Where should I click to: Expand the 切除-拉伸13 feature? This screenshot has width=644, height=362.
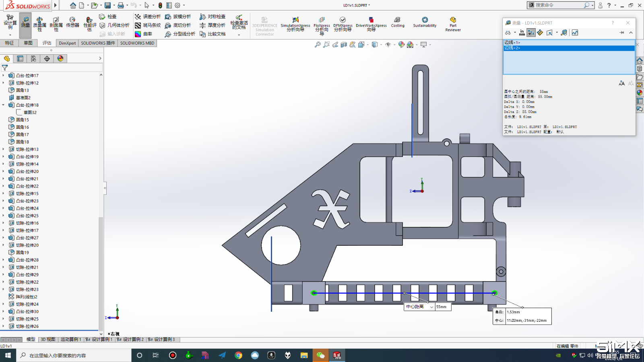point(4,149)
